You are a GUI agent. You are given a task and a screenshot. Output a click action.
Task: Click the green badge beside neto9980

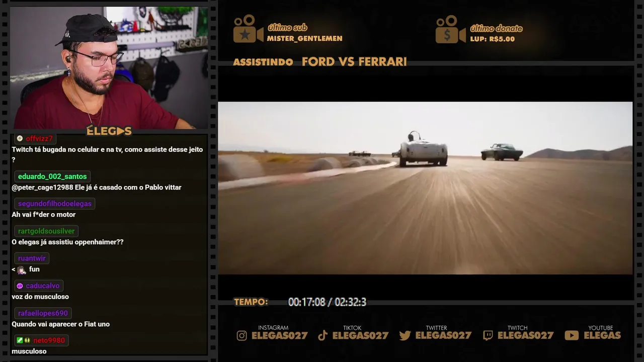click(19, 340)
